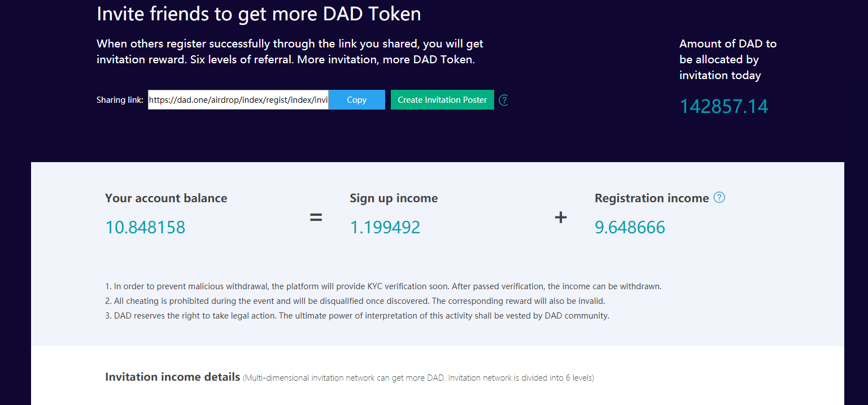Click the help icon next to Registration income

719,198
